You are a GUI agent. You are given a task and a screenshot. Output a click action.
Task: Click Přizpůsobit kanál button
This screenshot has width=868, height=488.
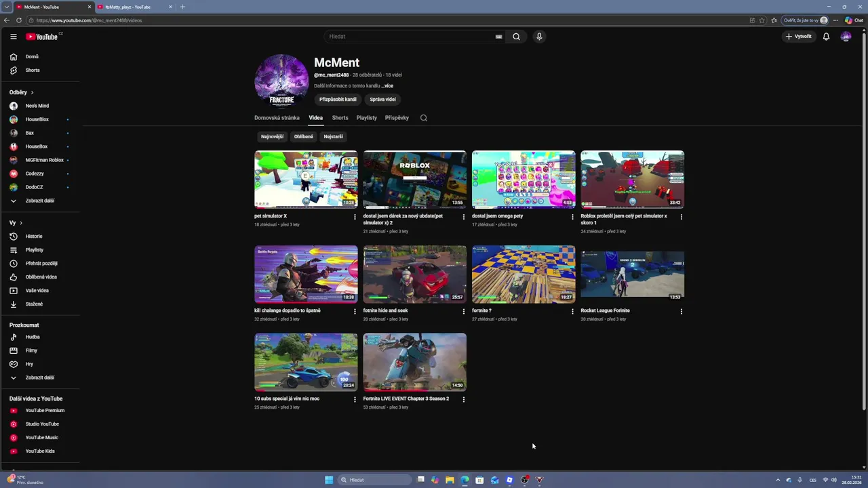tap(338, 100)
